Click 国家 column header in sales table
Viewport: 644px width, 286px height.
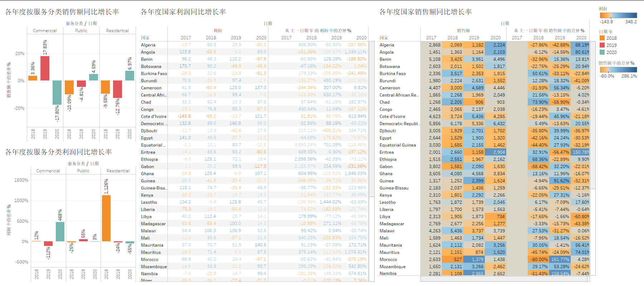384,38
